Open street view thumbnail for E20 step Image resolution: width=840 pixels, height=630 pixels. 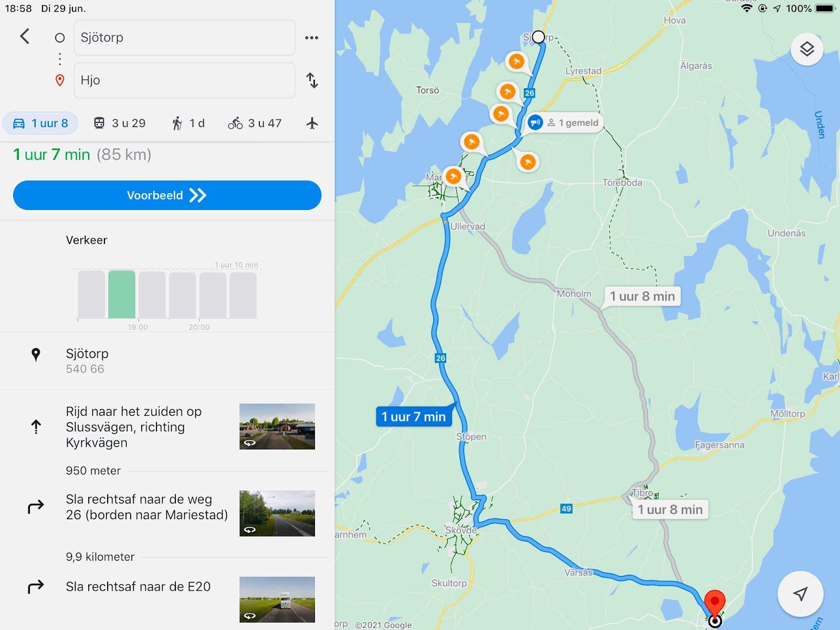(277, 600)
